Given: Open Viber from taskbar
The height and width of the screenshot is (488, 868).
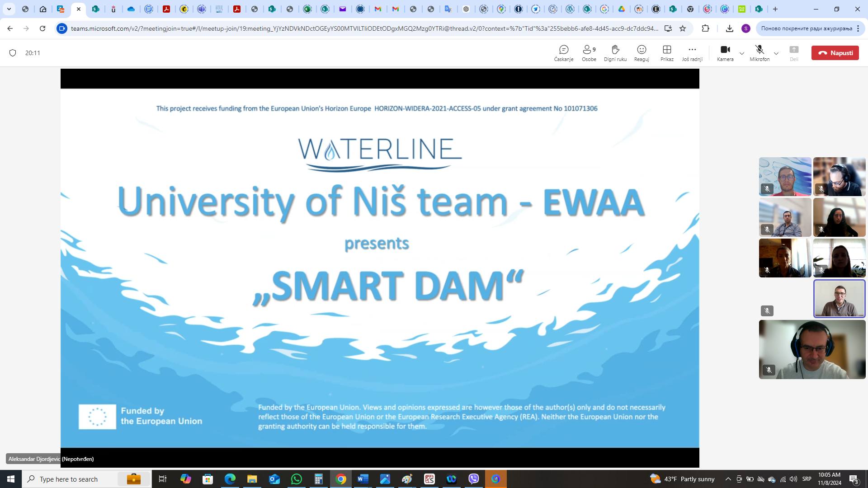Looking at the screenshot, I should point(473,479).
